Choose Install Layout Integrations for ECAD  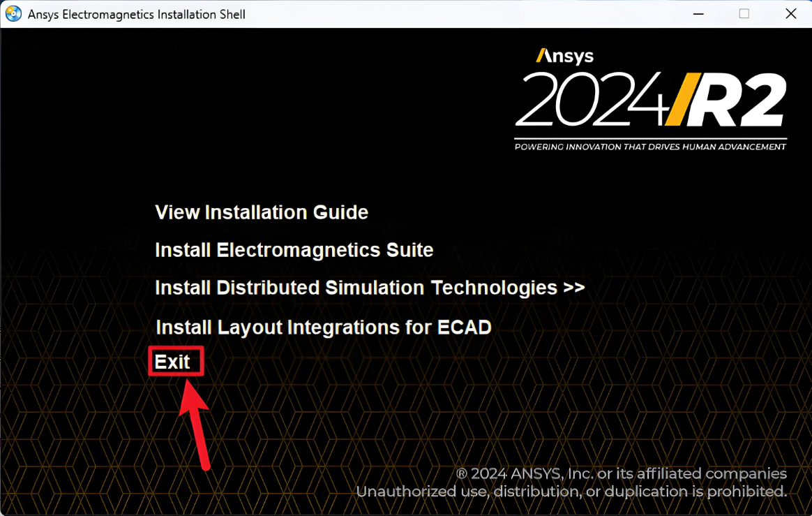[324, 327]
